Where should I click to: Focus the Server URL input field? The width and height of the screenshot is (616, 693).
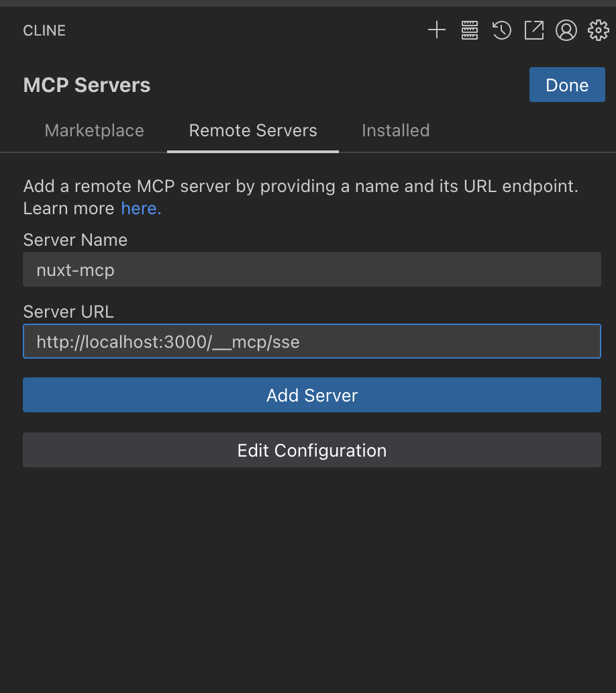[311, 341]
